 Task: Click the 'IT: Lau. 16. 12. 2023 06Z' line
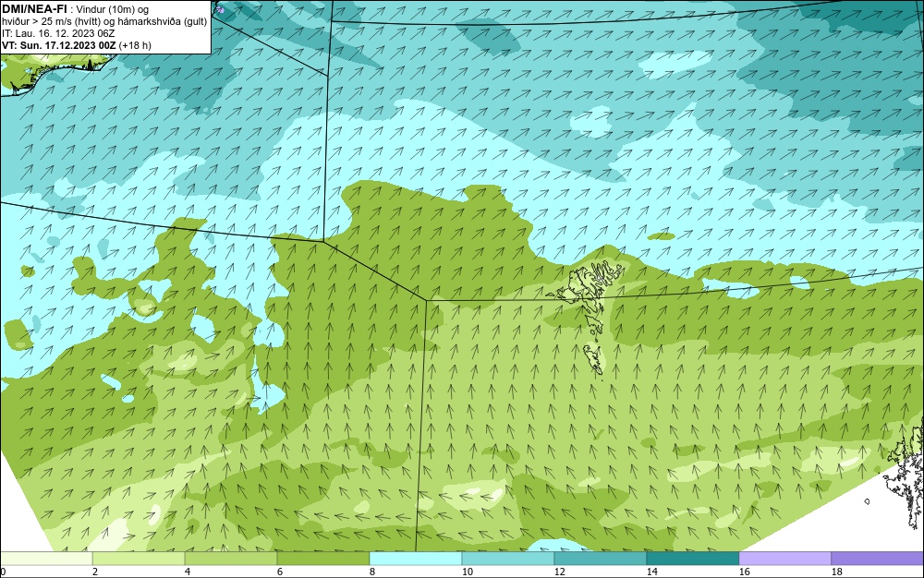pos(58,33)
